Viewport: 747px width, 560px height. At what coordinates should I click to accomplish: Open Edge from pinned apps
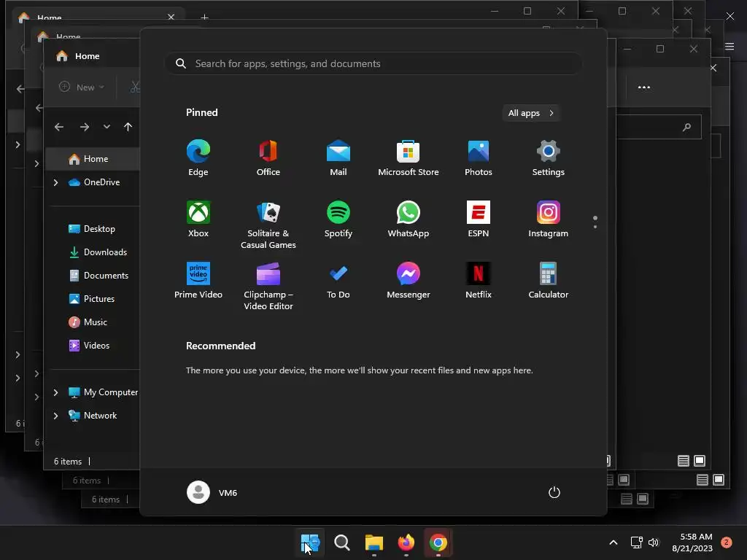(x=198, y=158)
